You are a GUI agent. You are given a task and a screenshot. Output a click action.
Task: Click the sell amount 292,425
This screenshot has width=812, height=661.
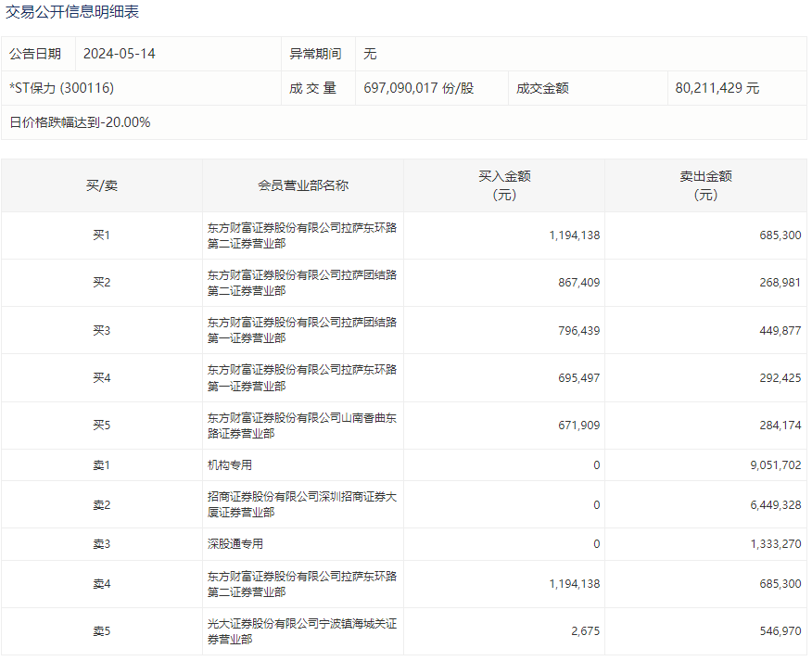pyautogui.click(x=780, y=377)
